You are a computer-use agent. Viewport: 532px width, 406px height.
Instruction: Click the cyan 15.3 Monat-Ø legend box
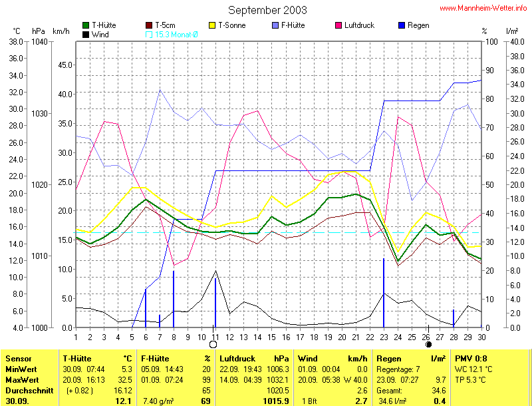click(149, 34)
